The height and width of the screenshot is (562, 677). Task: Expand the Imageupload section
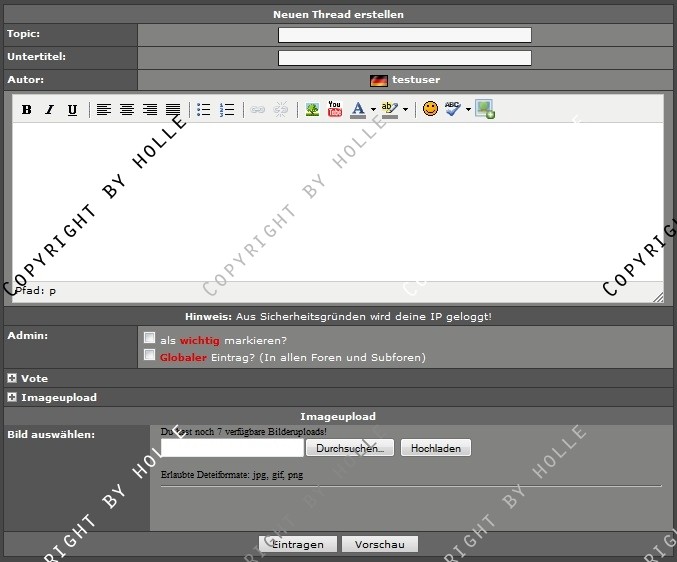[x=12, y=398]
